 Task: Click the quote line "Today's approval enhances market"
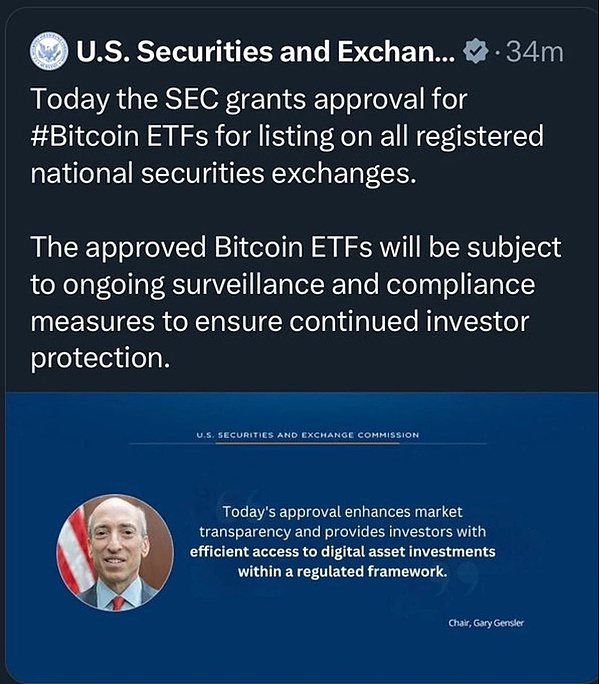click(x=342, y=511)
